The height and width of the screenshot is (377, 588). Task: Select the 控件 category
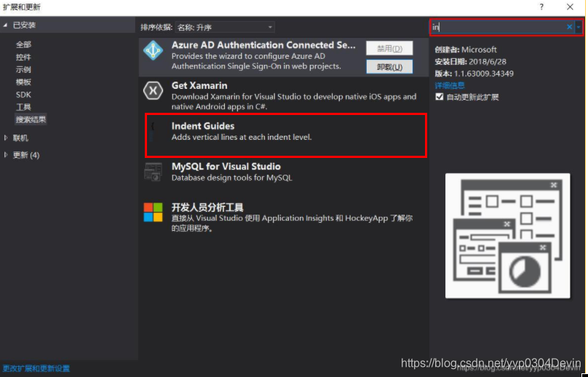click(23, 57)
